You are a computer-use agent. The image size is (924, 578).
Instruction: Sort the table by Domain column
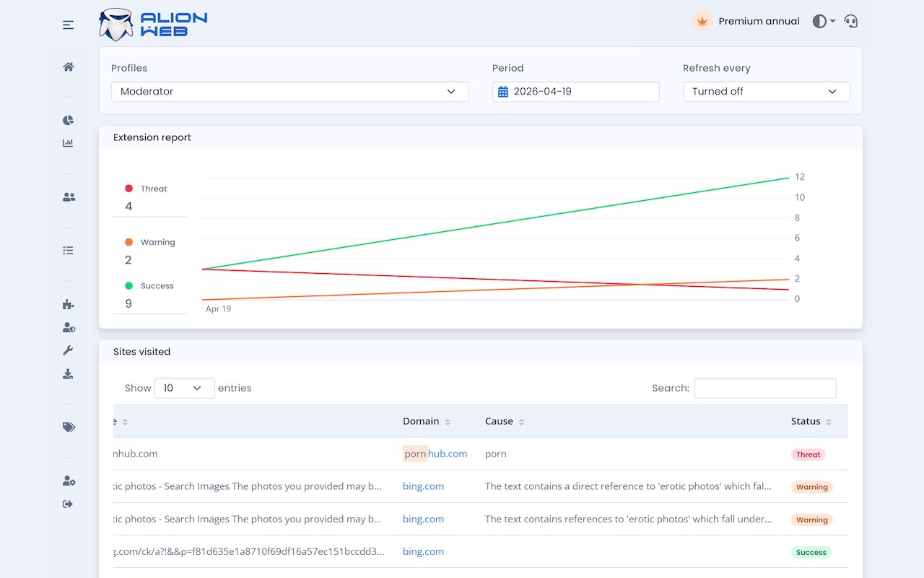tap(427, 421)
